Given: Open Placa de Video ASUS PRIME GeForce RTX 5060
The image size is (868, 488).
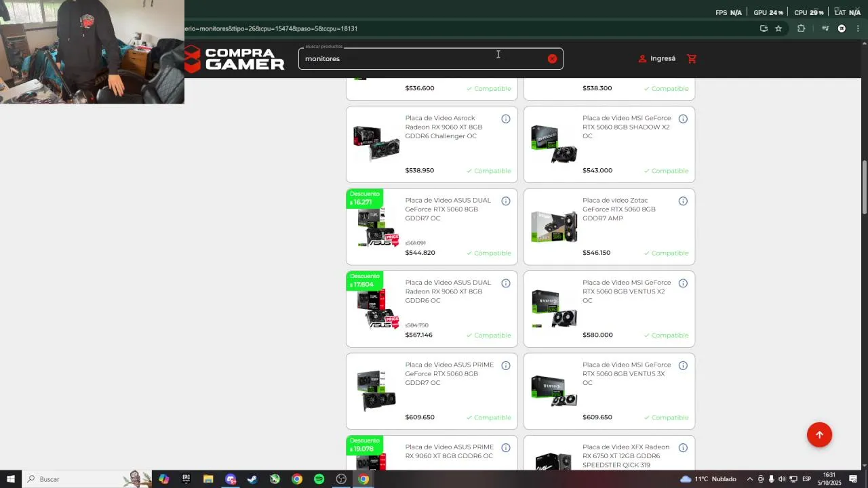Looking at the screenshot, I should pyautogui.click(x=449, y=373).
